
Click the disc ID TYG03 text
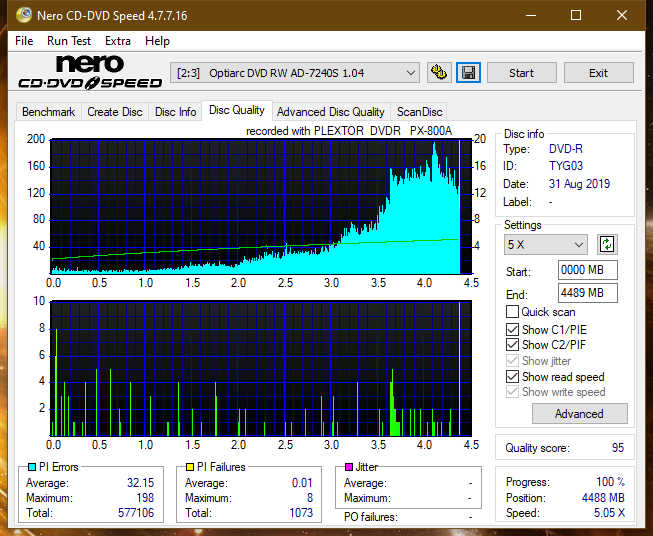[x=566, y=166]
